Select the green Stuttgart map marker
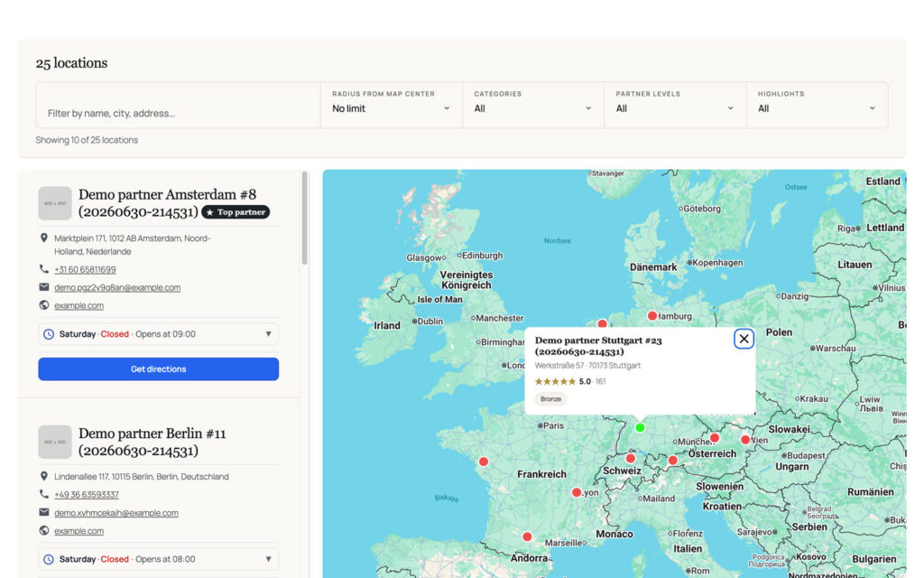924x578 pixels. click(x=640, y=427)
